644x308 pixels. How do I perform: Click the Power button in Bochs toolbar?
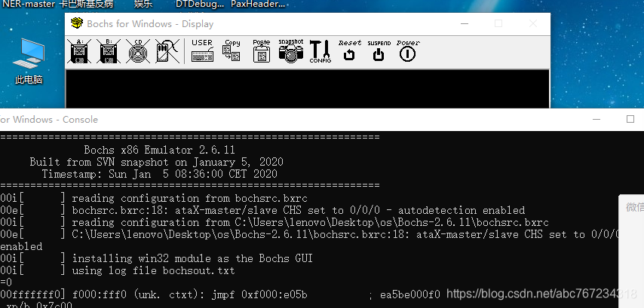pos(408,51)
